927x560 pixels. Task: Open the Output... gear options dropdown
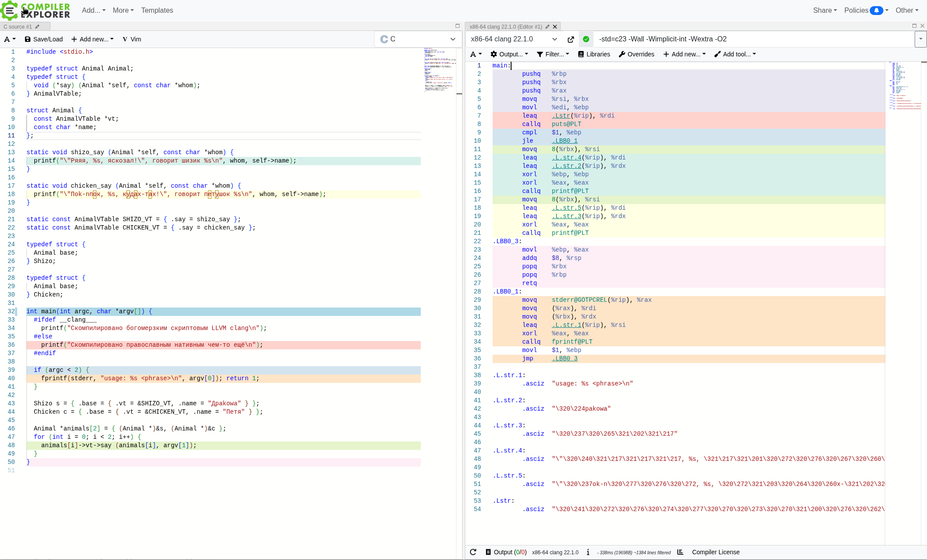click(509, 54)
